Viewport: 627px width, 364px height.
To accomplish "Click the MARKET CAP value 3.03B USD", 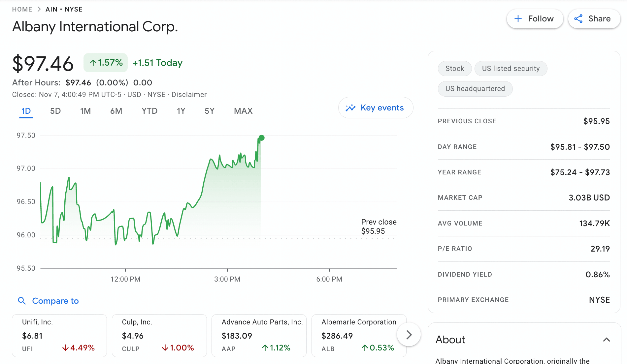I will coord(589,197).
